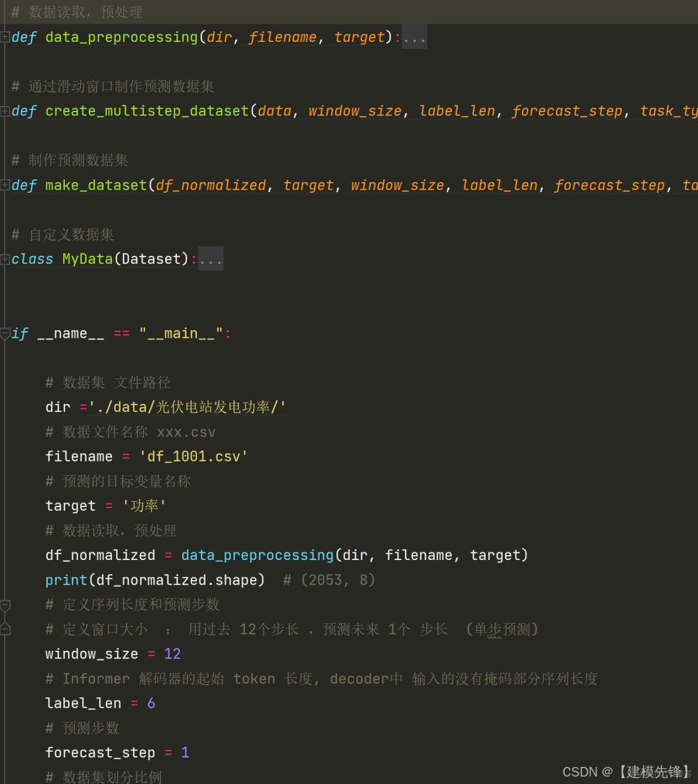The width and height of the screenshot is (698, 784).
Task: Click upper fold marker above 定义窗口大小 comment
Action: click(5, 605)
